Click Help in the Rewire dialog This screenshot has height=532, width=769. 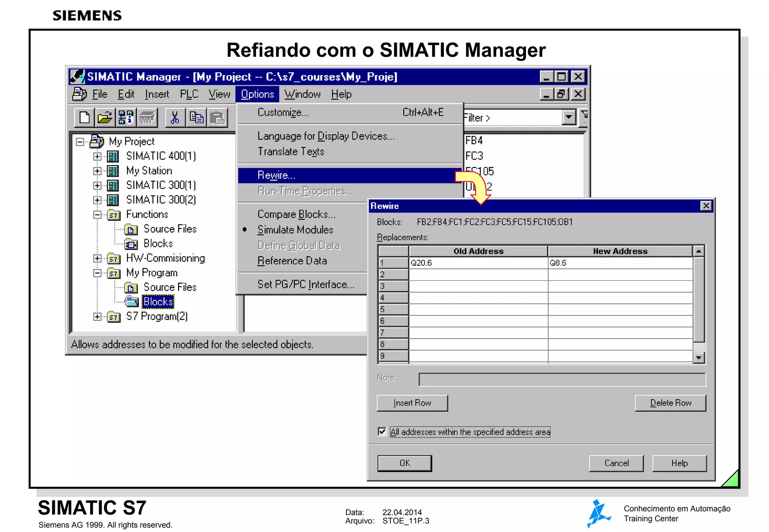[x=679, y=463]
